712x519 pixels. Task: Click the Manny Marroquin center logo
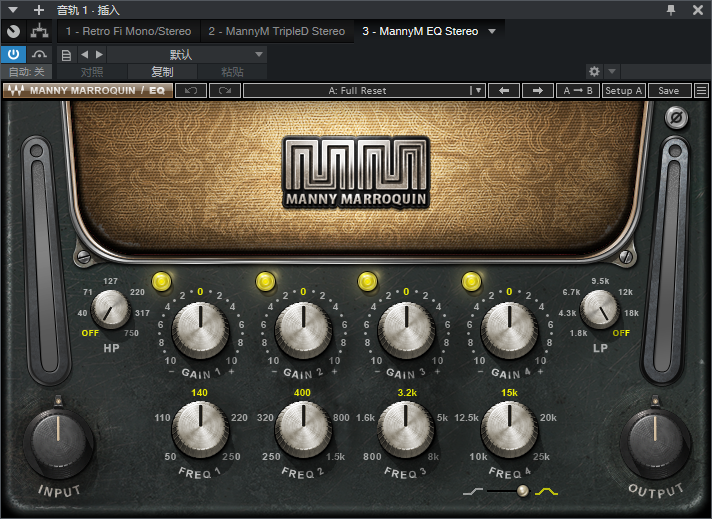[356, 172]
